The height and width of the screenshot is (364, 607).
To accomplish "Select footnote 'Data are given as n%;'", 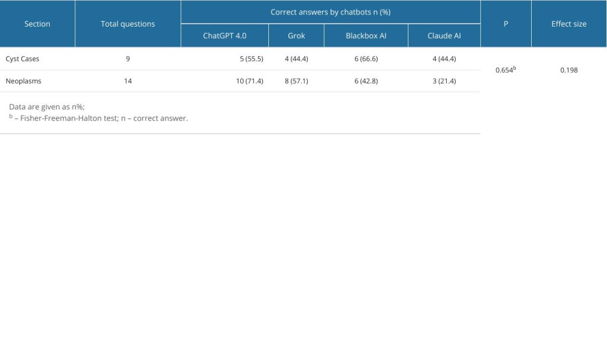I will coord(47,107).
